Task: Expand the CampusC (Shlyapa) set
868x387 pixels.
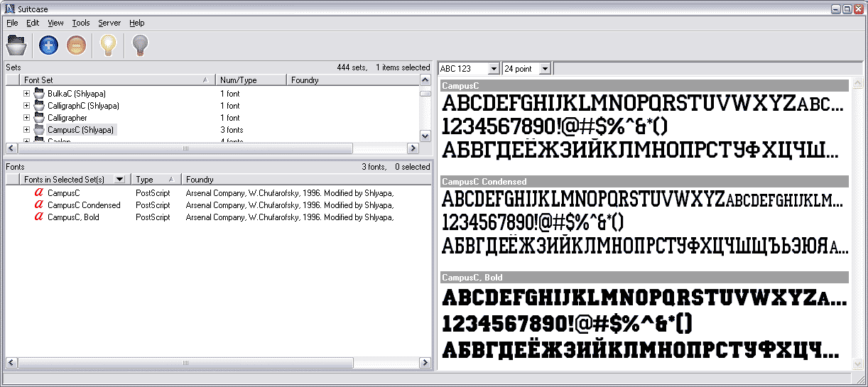Action: (x=26, y=130)
